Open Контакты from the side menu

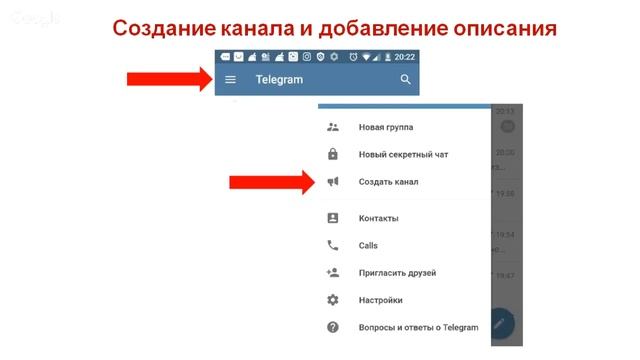[378, 218]
